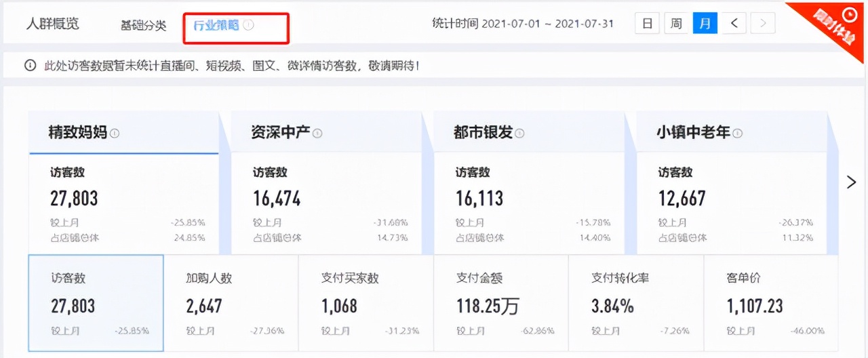
Task: Click the 1,107.23 average order value
Action: pos(755,306)
